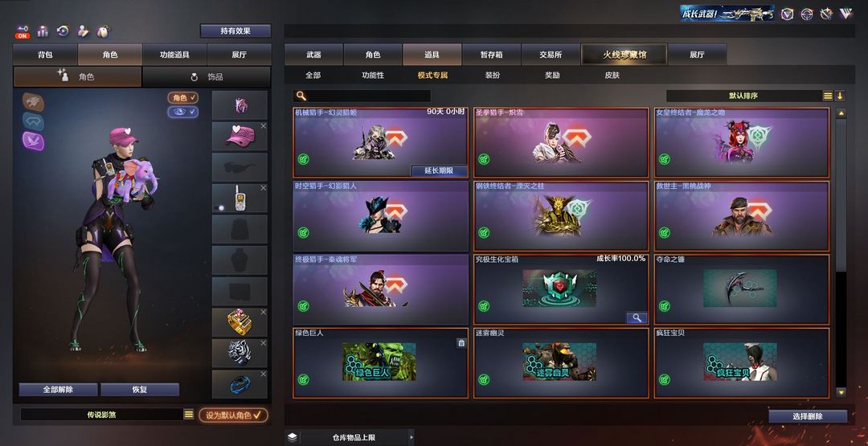868x446 pixels.
Task: Toggle the 角色 checkbox above character preview
Action: [x=182, y=98]
